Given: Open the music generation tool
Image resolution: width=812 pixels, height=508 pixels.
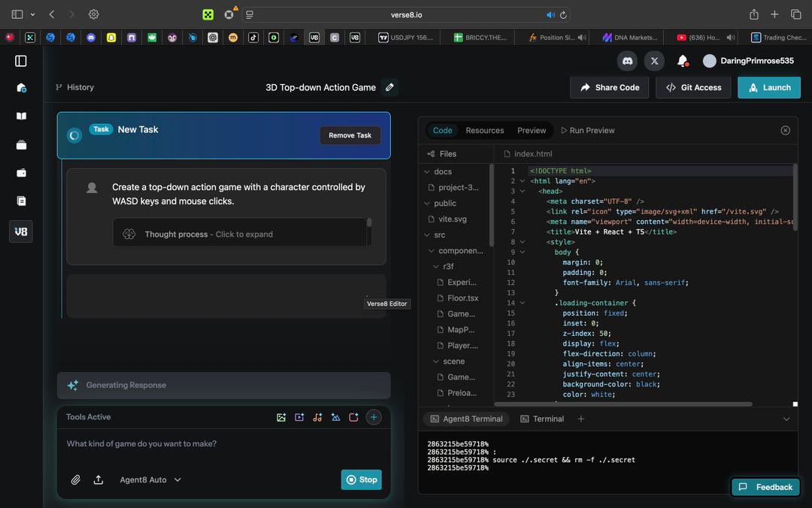Looking at the screenshot, I should pos(317,416).
